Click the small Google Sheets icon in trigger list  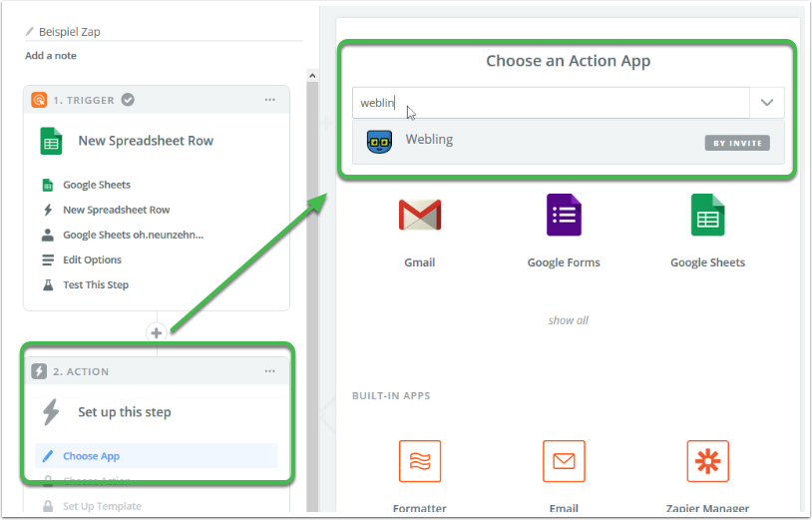[48, 185]
